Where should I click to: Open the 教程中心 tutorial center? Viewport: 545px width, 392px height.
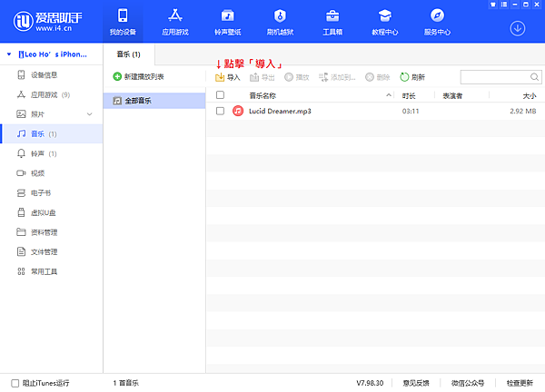[x=385, y=23]
